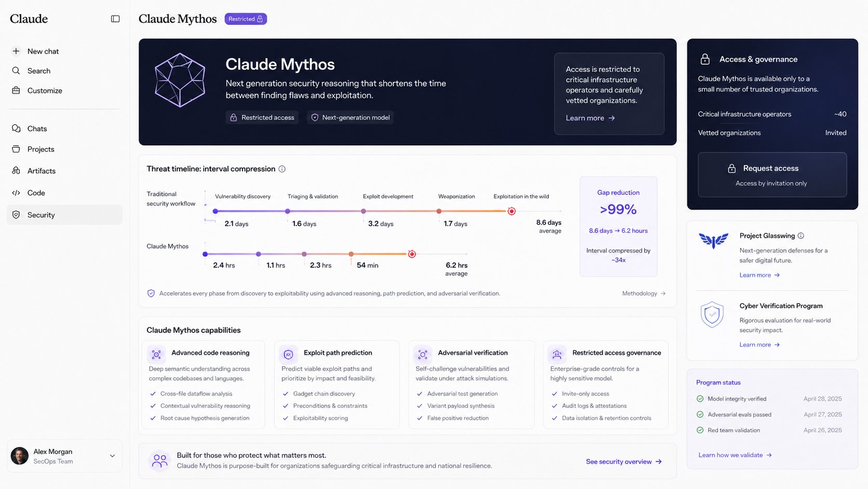Screen dimensions: 868x489
Task: Follow Learn more in the access restriction box
Action: [590, 118]
